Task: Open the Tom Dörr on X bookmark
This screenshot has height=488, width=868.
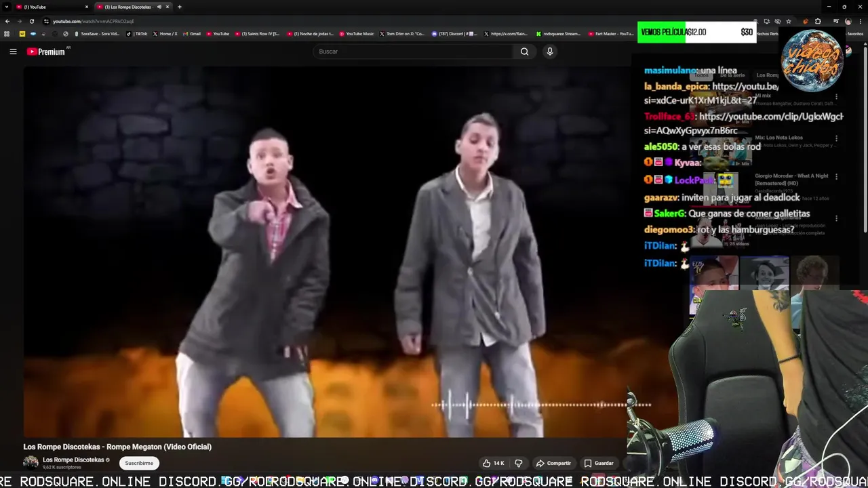Action: pyautogui.click(x=402, y=33)
